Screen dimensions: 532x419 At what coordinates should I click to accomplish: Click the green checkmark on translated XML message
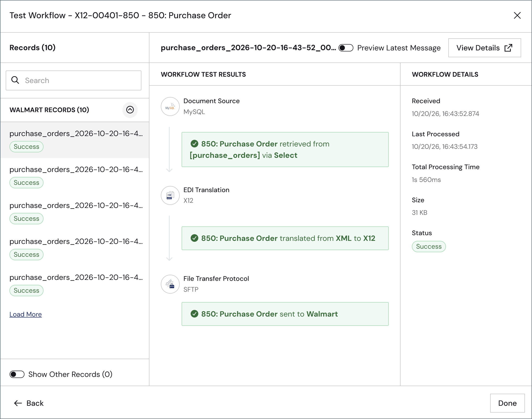click(x=194, y=238)
